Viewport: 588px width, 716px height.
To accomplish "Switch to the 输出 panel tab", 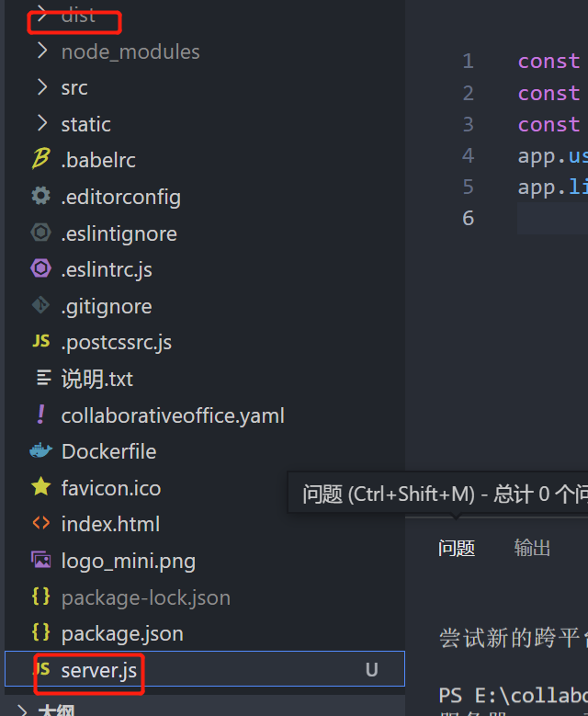I will [532, 549].
